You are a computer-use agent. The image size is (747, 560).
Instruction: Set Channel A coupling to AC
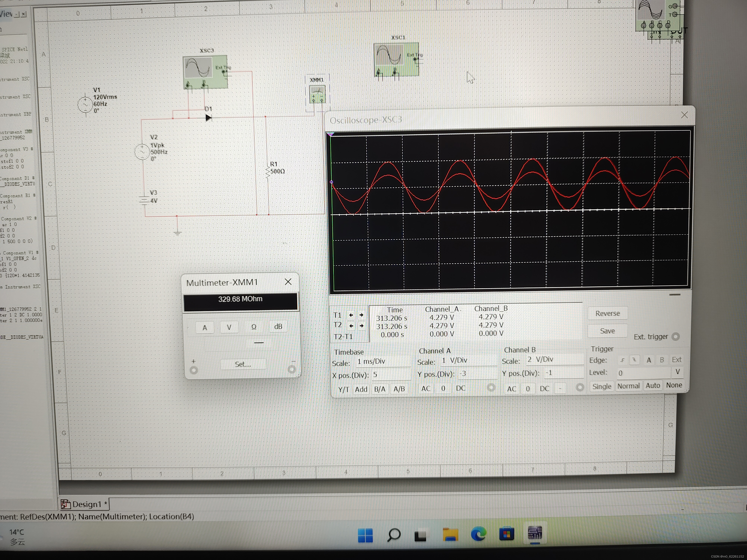click(426, 388)
